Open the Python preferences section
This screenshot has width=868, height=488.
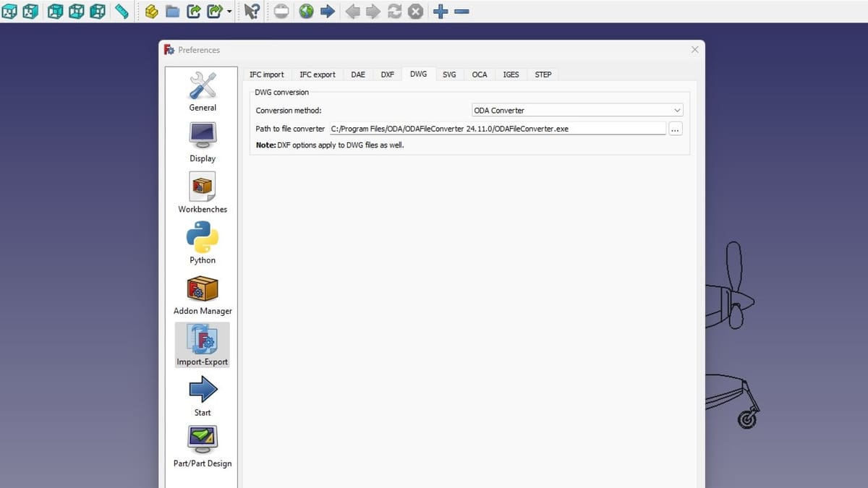click(x=203, y=244)
